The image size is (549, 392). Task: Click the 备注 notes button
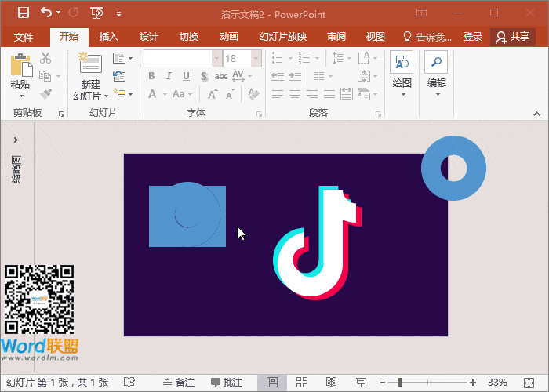(x=179, y=383)
